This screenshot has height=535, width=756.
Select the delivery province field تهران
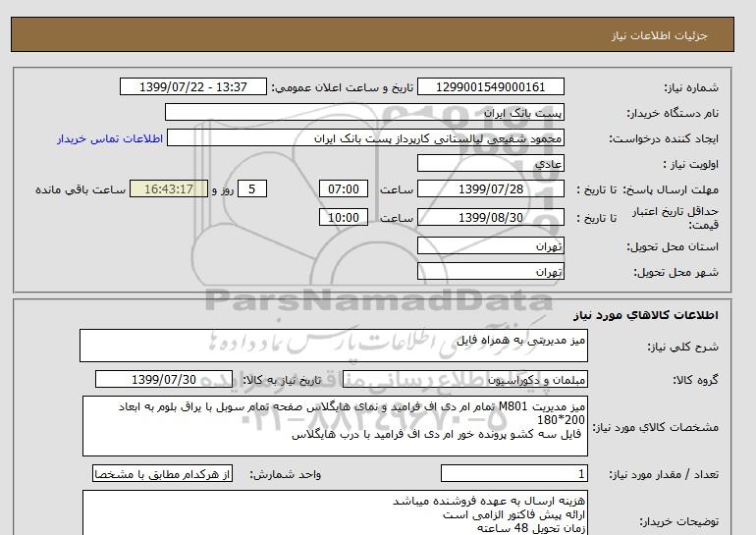pyautogui.click(x=490, y=245)
